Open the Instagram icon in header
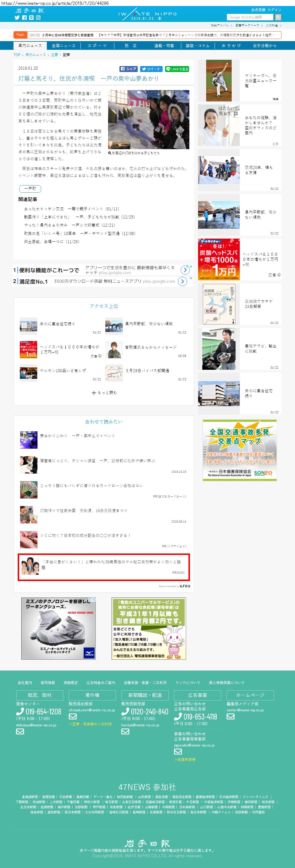This screenshot has height=868, width=295. tap(38, 17)
